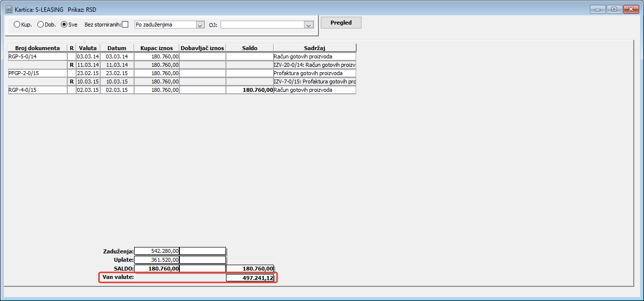Click the Sadržaj column header
The height and width of the screenshot is (301, 644).
coord(315,48)
